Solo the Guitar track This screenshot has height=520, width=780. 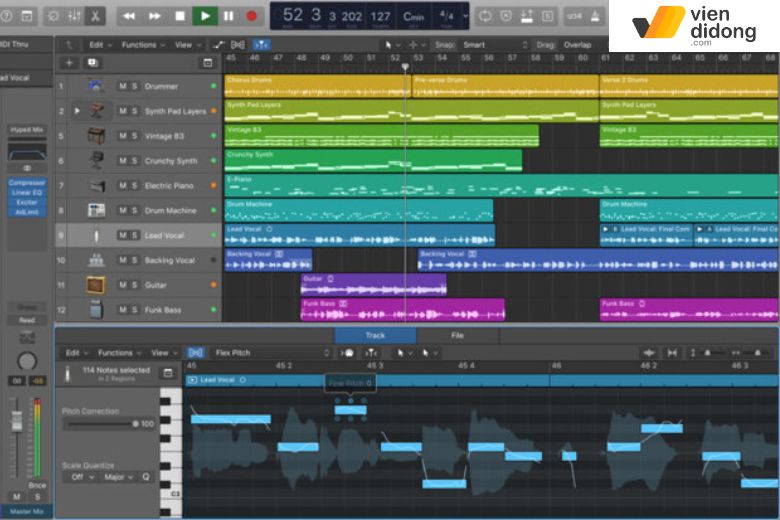click(134, 285)
